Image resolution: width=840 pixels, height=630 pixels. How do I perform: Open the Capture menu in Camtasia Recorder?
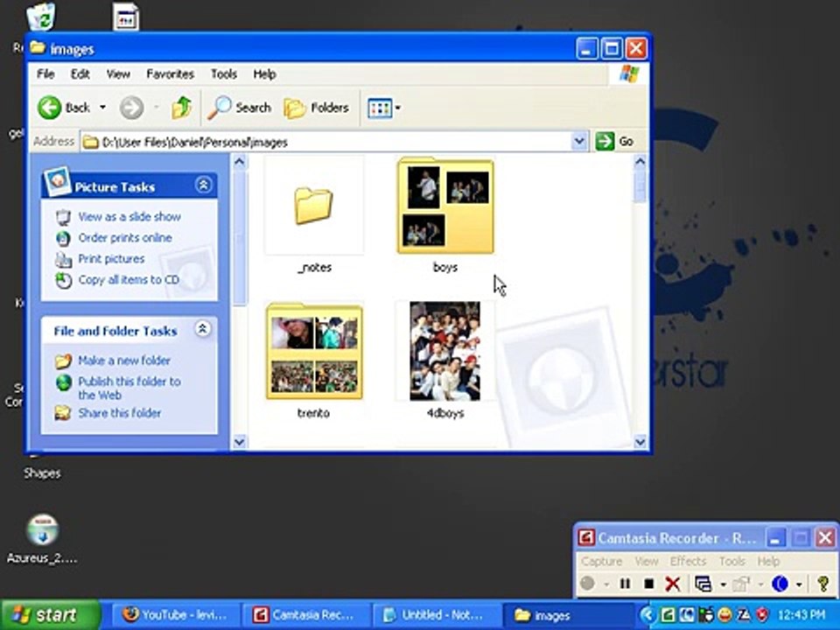tap(602, 561)
